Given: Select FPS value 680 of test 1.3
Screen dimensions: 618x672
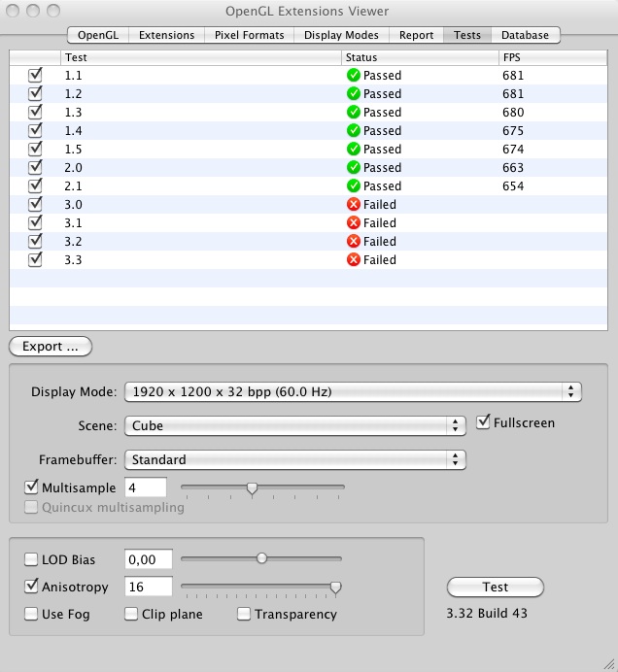Looking at the screenshot, I should click(513, 113).
